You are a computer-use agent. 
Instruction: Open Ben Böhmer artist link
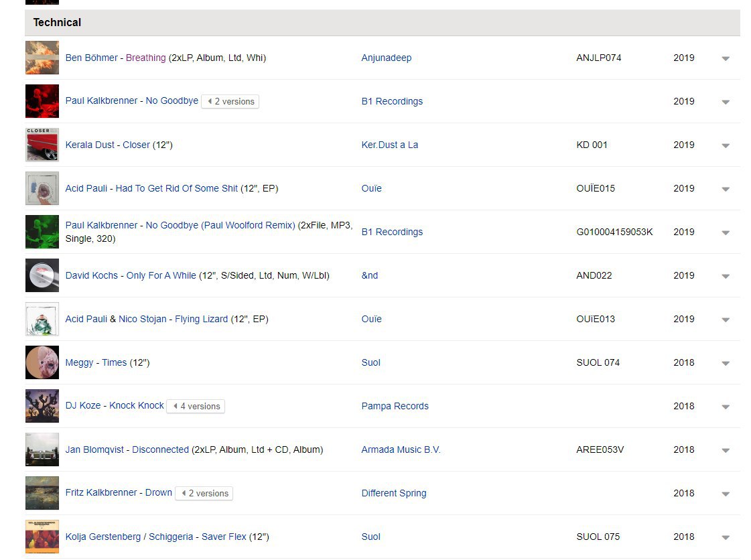[x=92, y=58]
